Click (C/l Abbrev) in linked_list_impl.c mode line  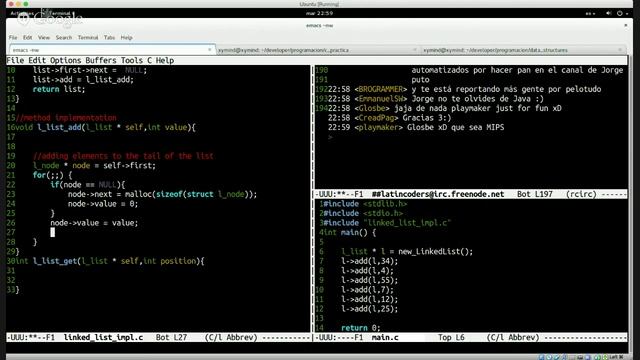pyautogui.click(x=231, y=338)
